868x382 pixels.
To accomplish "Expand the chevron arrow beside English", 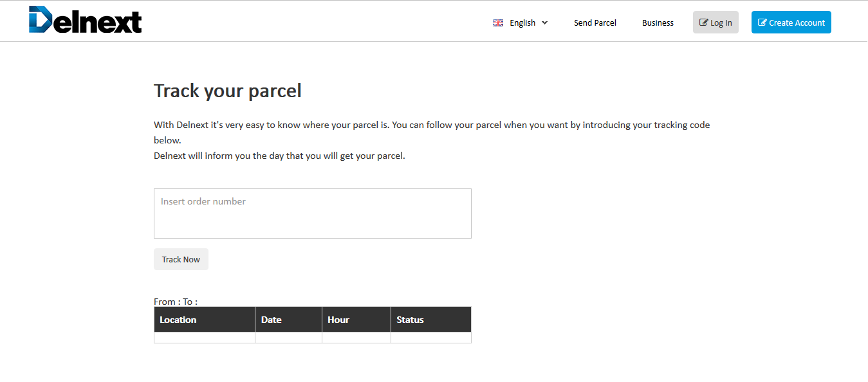I will [544, 23].
